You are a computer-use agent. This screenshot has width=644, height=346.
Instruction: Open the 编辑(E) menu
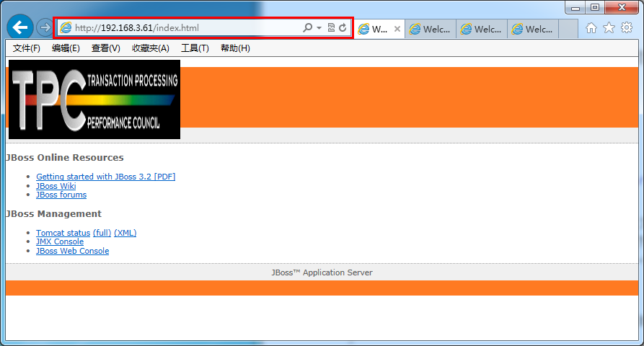point(66,48)
